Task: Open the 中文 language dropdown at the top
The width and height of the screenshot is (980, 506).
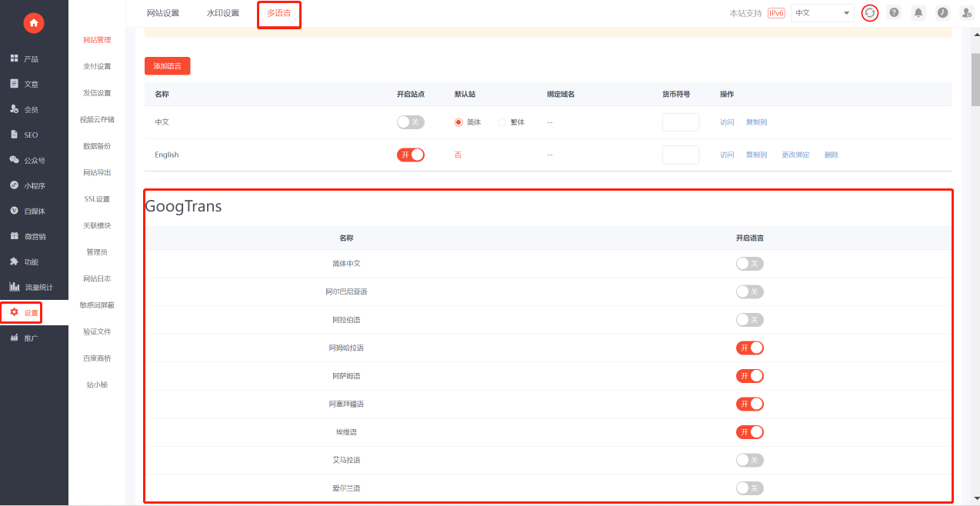Action: (x=822, y=13)
